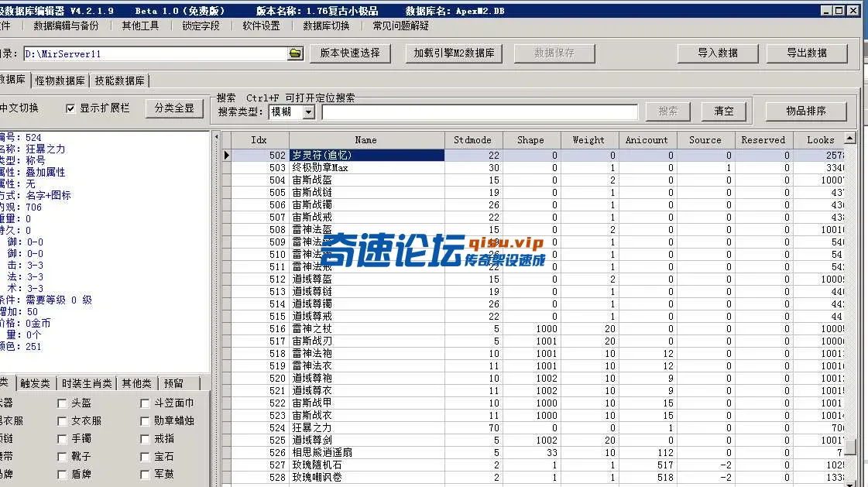The width and height of the screenshot is (868, 487).
Task: Sort by the Reserved column header
Action: (x=763, y=140)
